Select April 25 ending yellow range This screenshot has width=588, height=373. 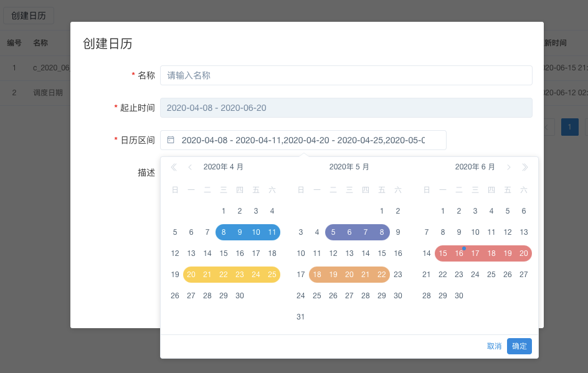click(x=272, y=275)
